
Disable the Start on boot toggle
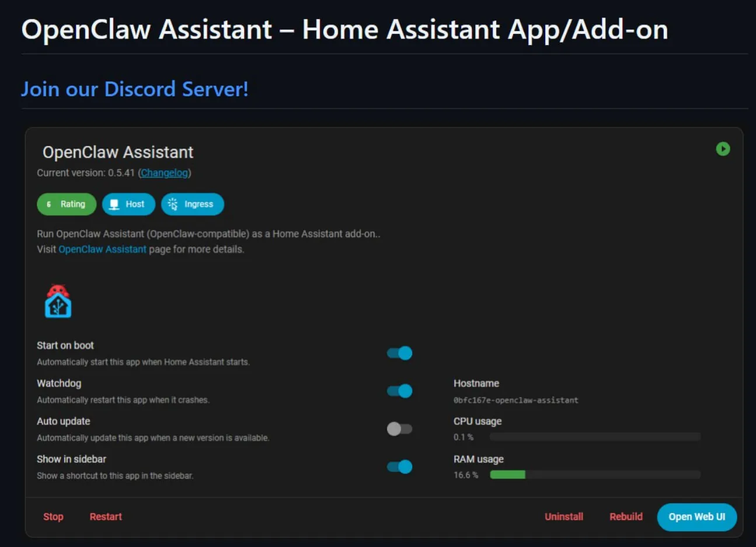click(x=400, y=353)
